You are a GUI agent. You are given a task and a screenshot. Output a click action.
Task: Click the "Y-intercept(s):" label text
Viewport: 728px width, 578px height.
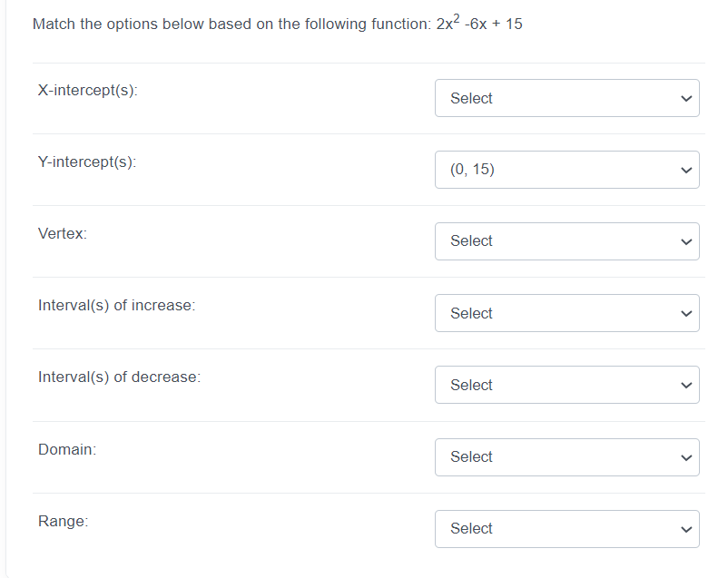(87, 162)
